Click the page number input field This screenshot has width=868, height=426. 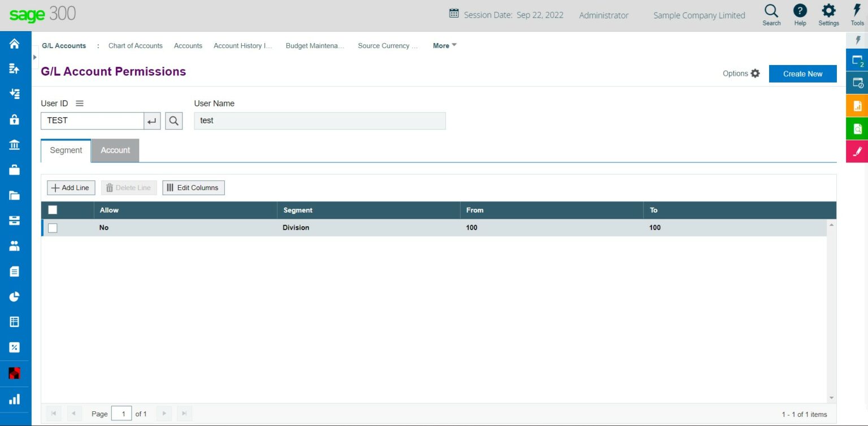click(x=122, y=414)
